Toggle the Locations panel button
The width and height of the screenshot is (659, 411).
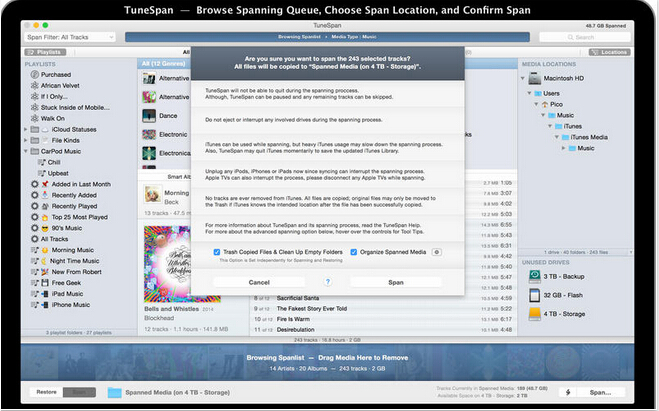click(x=609, y=52)
